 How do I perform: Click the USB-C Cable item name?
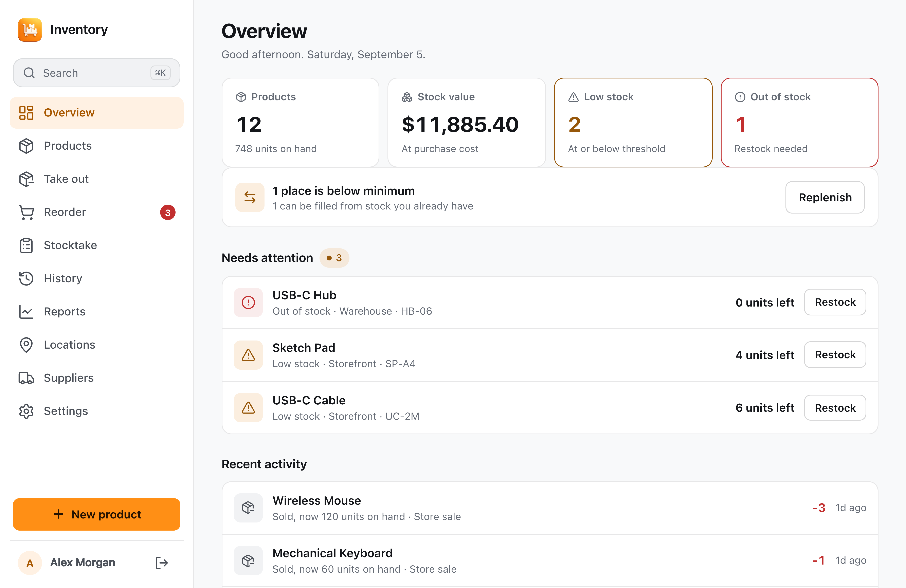tap(309, 400)
